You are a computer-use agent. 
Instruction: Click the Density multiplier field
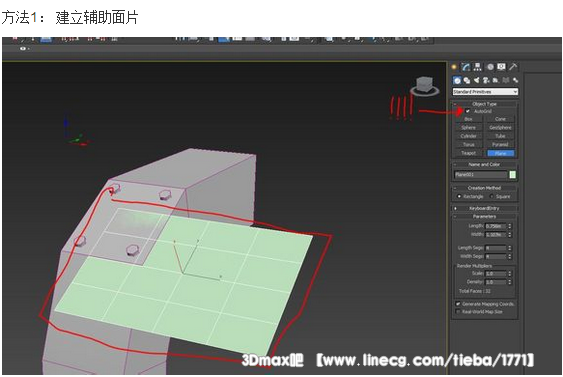(495, 282)
